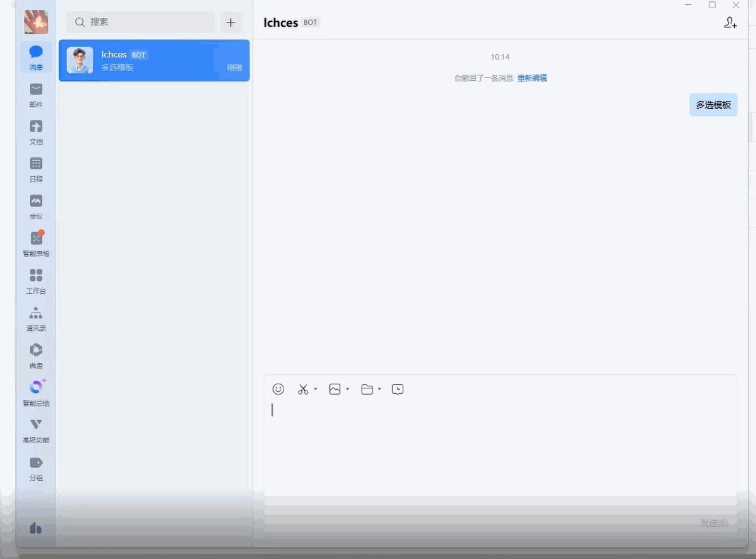Click the add member icon
This screenshot has height=559, width=756.
tap(730, 23)
